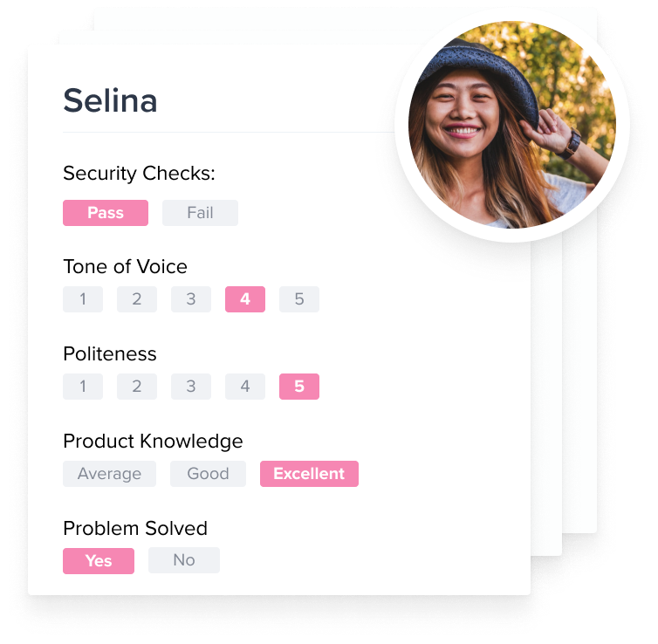Rate Tone of Voice as 3

[191, 299]
